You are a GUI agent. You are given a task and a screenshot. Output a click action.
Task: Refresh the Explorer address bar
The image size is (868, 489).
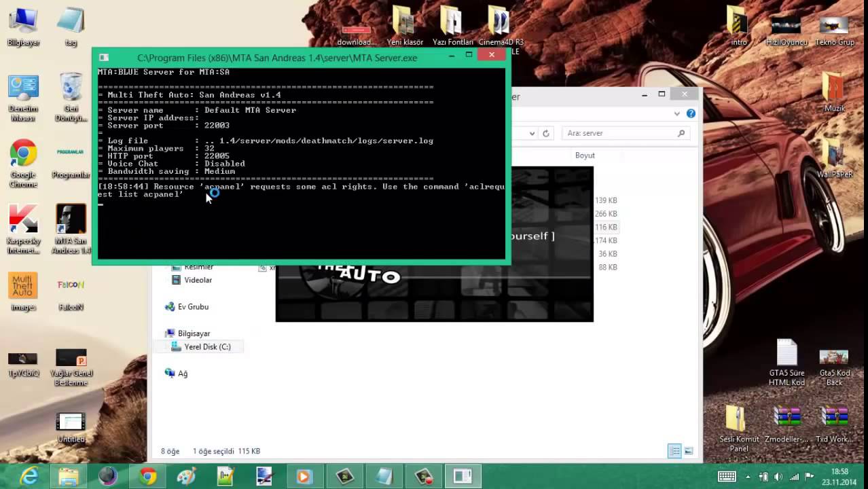point(545,133)
